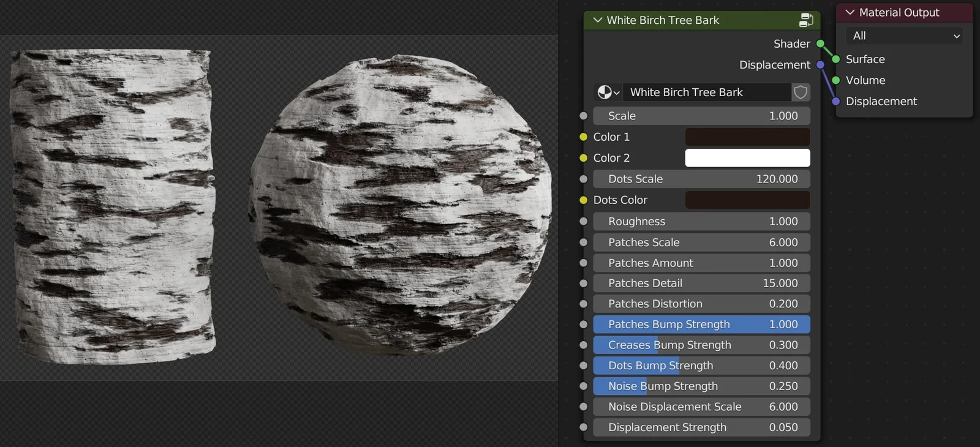This screenshot has height=447, width=980.
Task: Click the Patches Detail input socket
Action: (583, 284)
